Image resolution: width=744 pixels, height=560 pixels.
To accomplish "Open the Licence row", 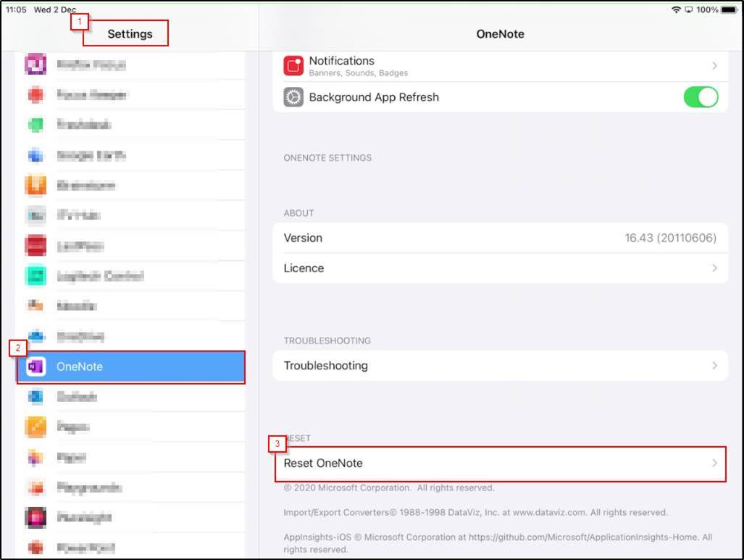I will (500, 268).
